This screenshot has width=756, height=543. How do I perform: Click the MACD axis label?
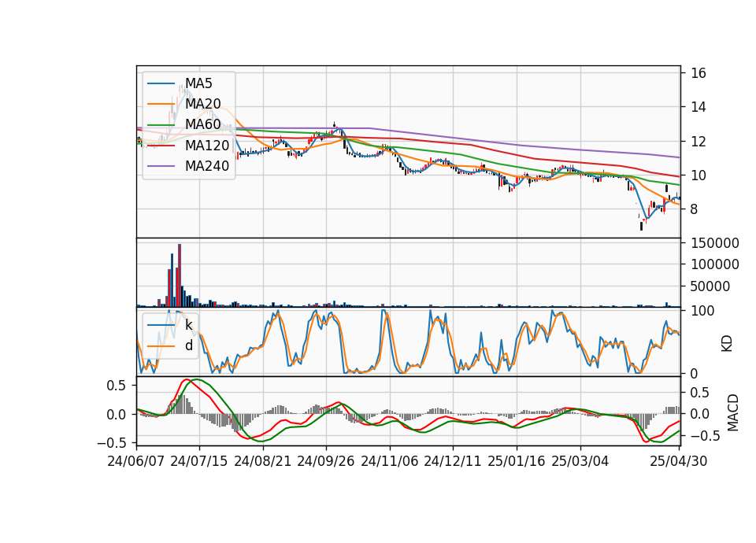click(733, 412)
